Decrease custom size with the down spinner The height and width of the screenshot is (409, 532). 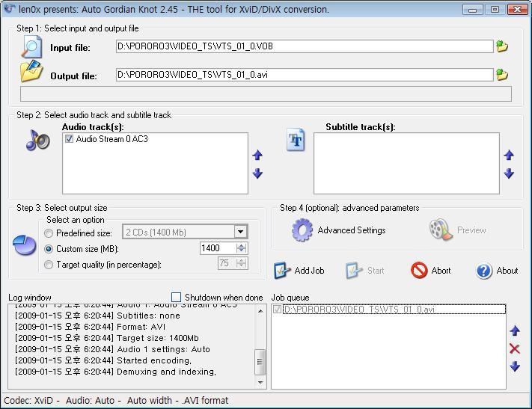241,250
